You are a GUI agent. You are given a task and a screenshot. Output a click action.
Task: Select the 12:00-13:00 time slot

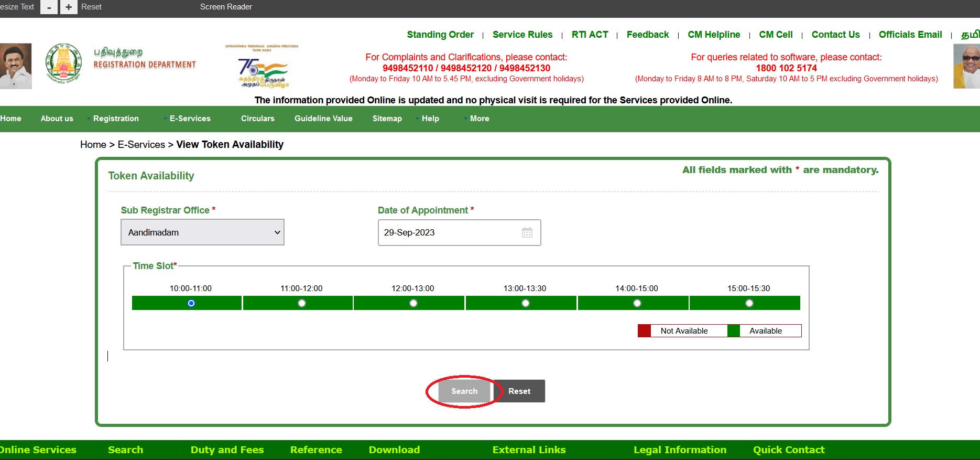tap(413, 303)
